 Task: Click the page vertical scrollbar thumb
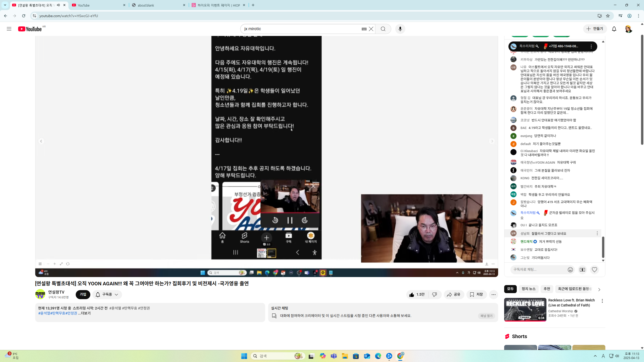(x=642, y=89)
